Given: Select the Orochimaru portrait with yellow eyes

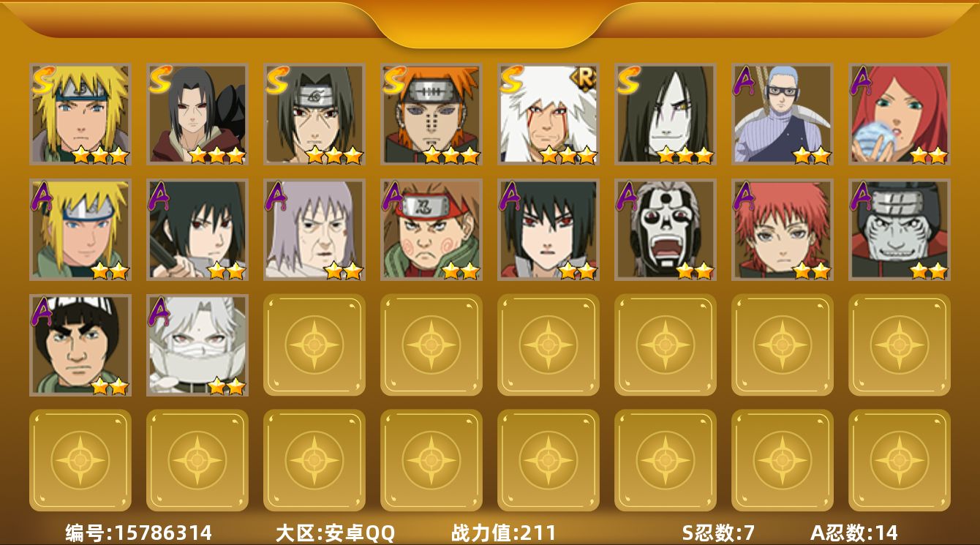Looking at the screenshot, I should coord(666,113).
